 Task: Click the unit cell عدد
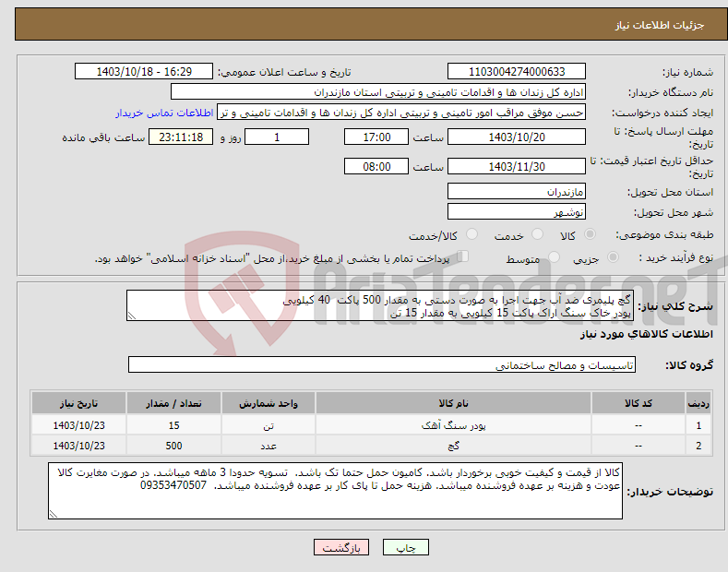[x=269, y=446]
